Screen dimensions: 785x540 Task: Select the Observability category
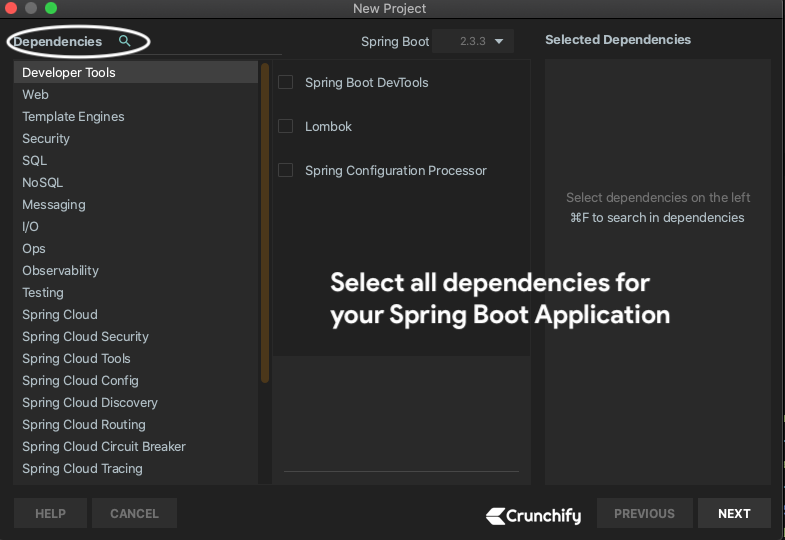point(60,270)
